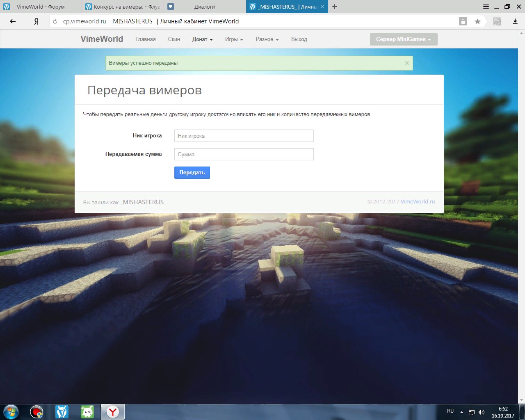Image resolution: width=525 pixels, height=420 pixels.
Task: Expand the Донат dropdown menu
Action: point(203,39)
